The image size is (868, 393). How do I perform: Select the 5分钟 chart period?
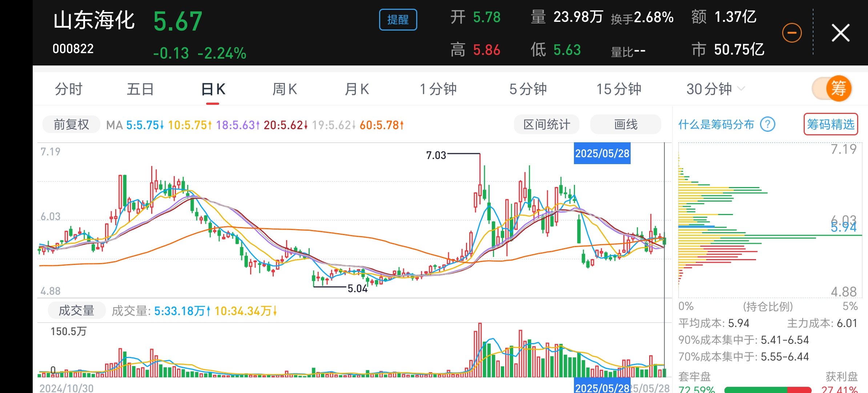coord(528,89)
